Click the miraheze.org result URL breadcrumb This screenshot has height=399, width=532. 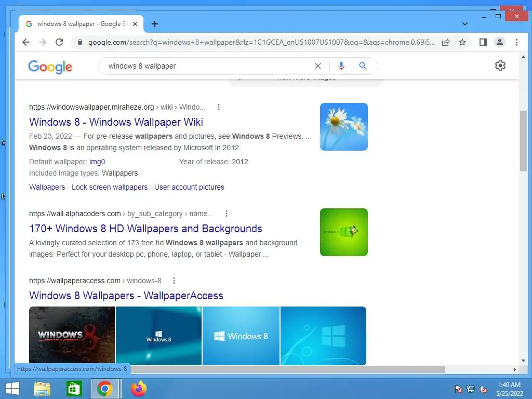coord(117,107)
